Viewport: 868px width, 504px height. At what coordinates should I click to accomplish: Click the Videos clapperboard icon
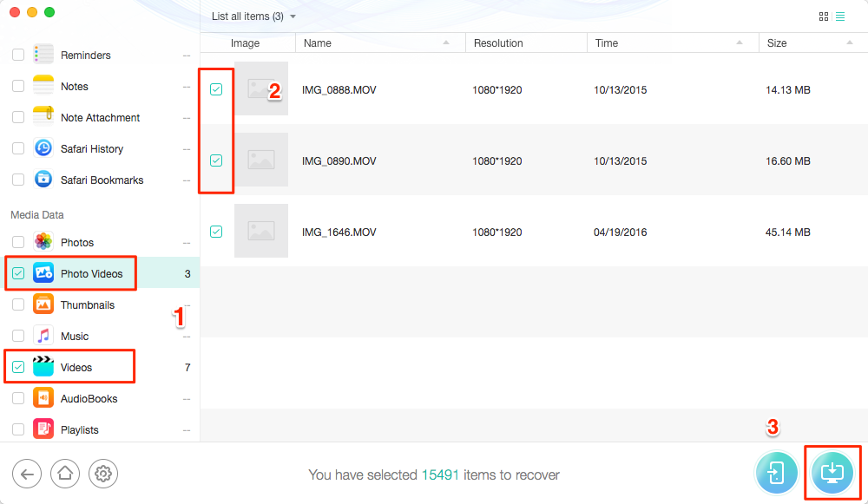click(43, 367)
